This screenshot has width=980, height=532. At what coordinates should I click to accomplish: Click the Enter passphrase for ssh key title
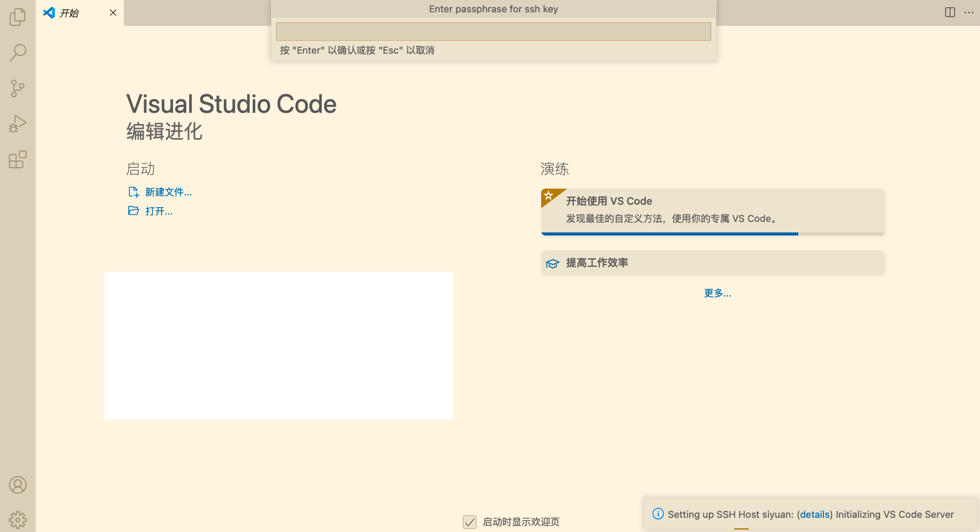494,9
